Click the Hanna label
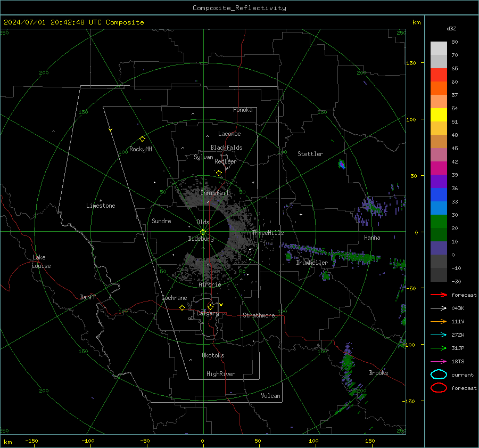 (x=372, y=238)
